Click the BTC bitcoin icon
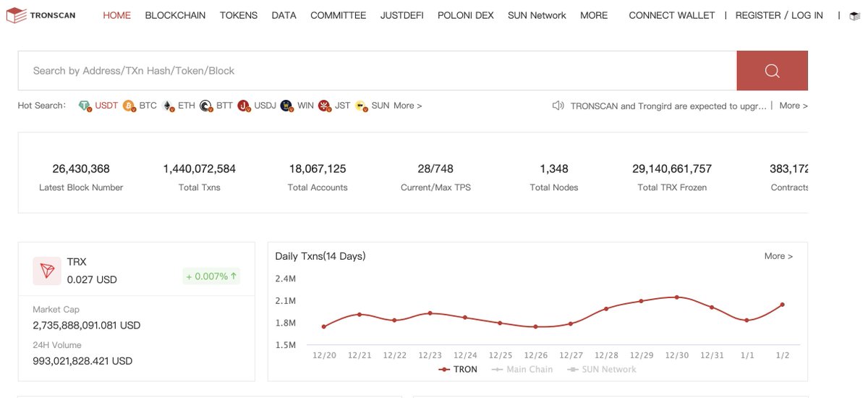 pos(129,106)
